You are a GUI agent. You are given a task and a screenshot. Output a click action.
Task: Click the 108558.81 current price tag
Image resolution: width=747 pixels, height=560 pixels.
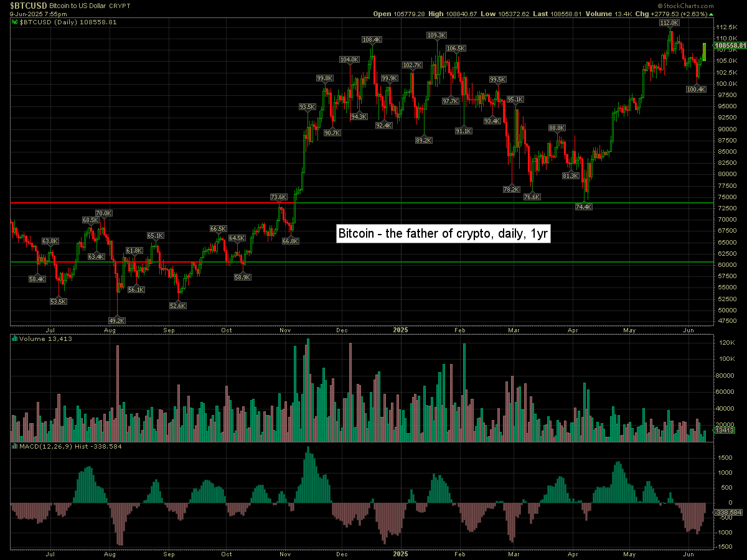[x=730, y=45]
